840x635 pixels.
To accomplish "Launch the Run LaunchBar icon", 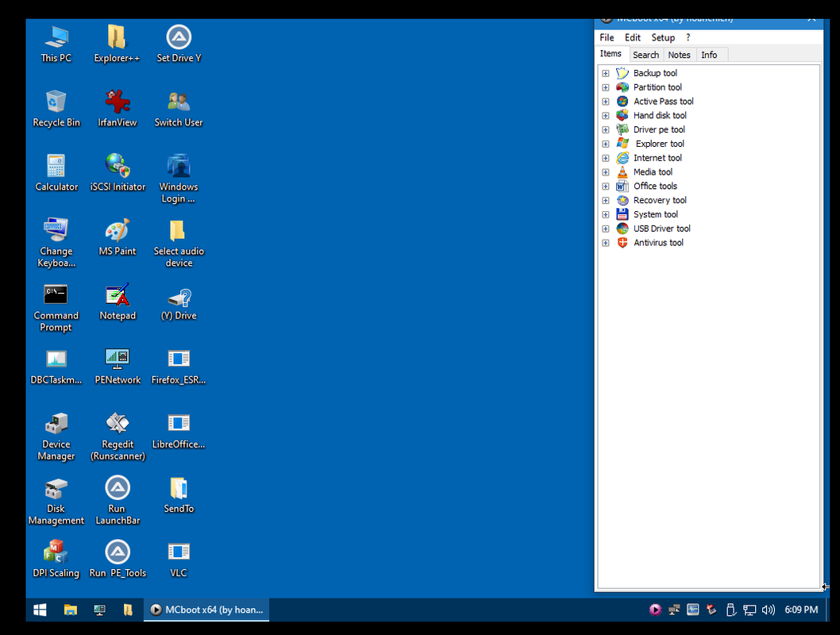I will [x=118, y=500].
